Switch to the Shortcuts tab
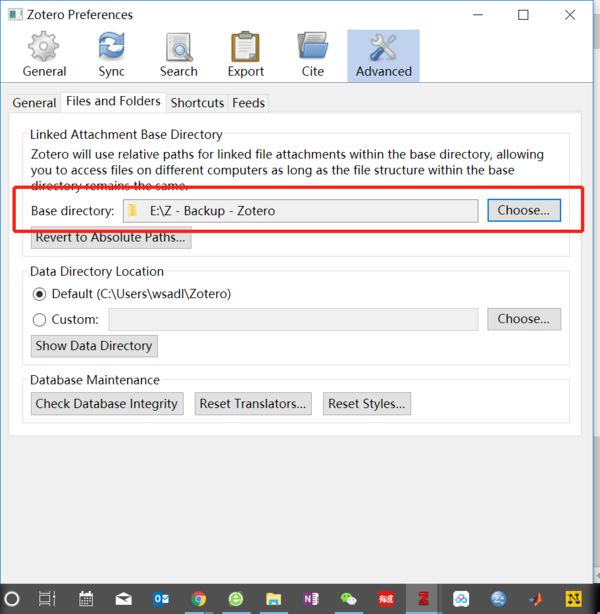Viewport: 600px width, 614px height. tap(197, 103)
